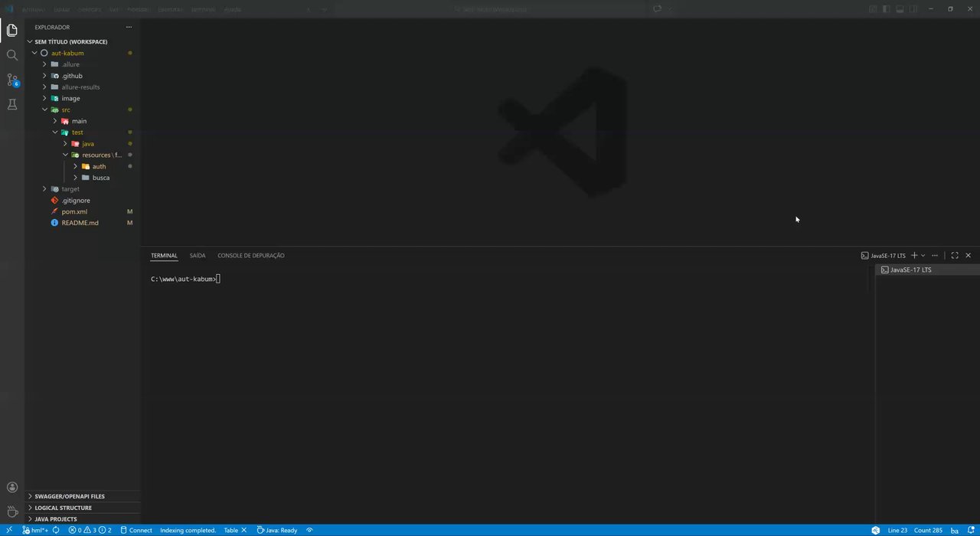This screenshot has width=980, height=536.
Task: Open problems errors and warnings counter
Action: 90,530
